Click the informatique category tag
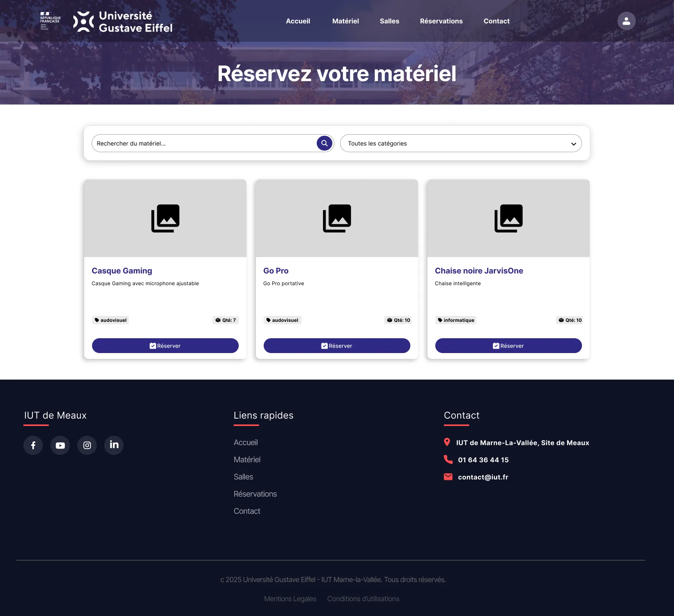Screen dimensions: 674x616 pyautogui.click(x=456, y=320)
